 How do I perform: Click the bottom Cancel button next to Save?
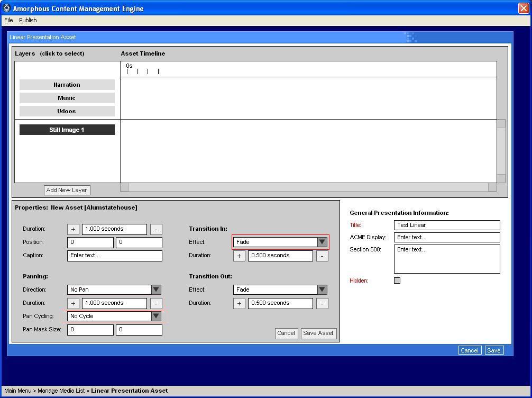click(470, 350)
